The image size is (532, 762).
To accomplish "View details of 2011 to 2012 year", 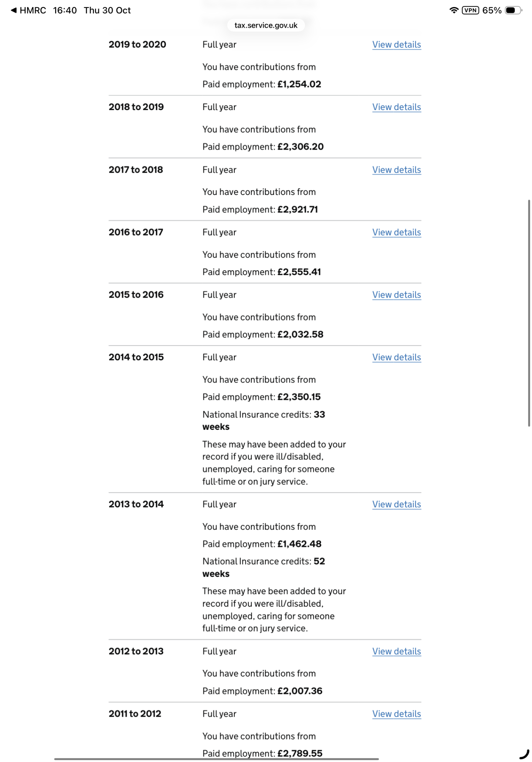I will tap(396, 714).
